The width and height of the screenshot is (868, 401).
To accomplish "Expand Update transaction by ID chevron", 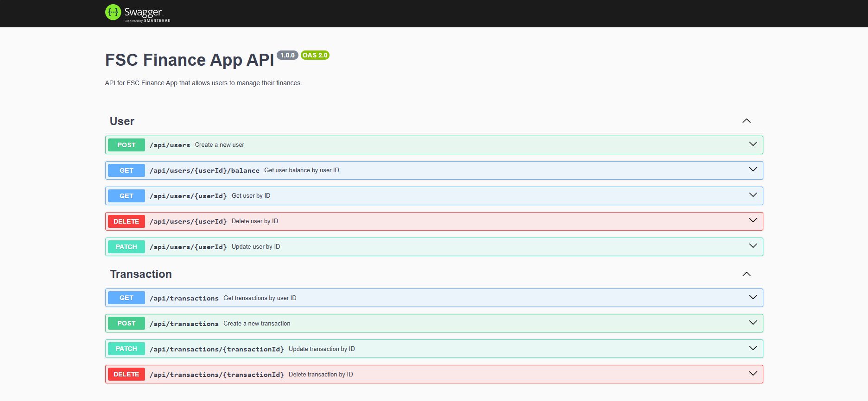I will coord(753,349).
